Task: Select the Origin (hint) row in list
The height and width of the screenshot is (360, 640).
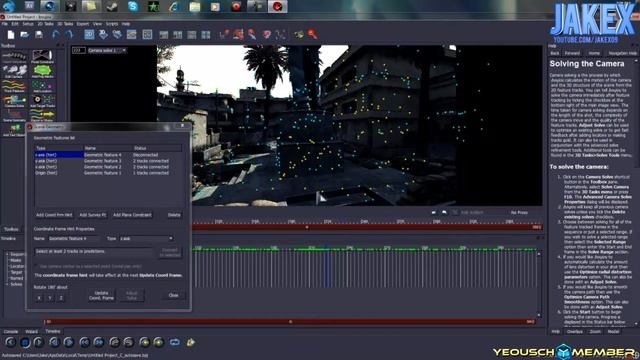Action: click(108, 173)
